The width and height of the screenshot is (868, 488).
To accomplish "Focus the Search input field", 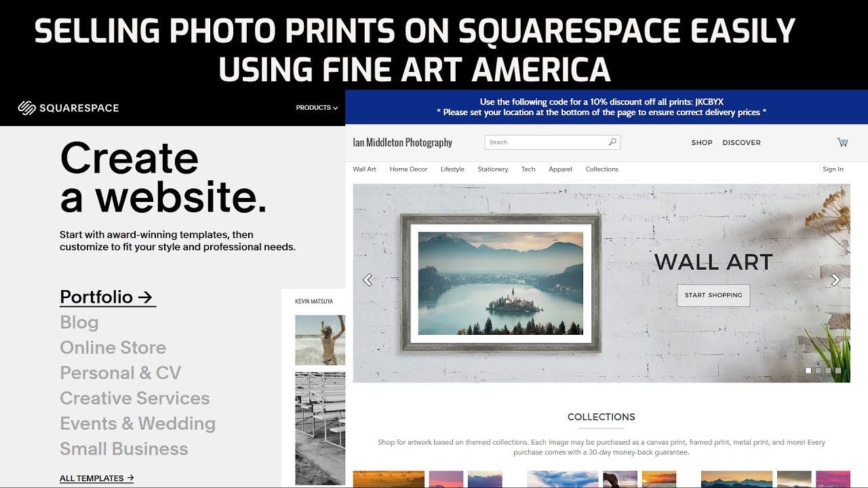I will pos(552,142).
